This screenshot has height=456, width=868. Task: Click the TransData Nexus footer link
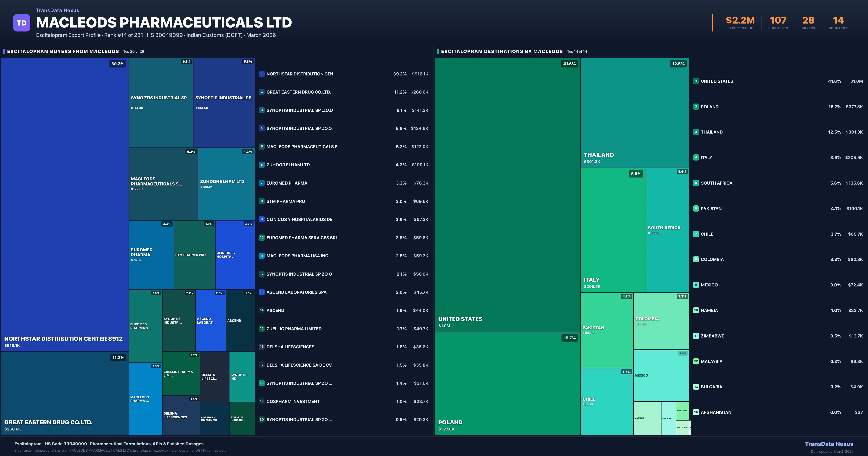coord(829,444)
